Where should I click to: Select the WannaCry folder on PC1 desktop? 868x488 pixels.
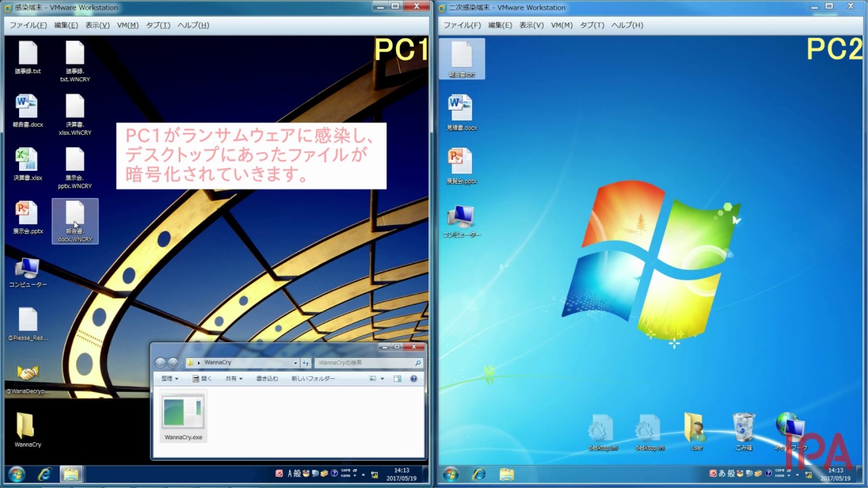tap(28, 430)
